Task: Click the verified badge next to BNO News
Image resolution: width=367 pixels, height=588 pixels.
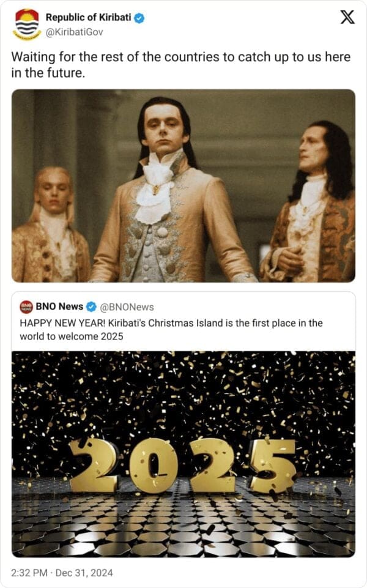Action: tap(91, 307)
